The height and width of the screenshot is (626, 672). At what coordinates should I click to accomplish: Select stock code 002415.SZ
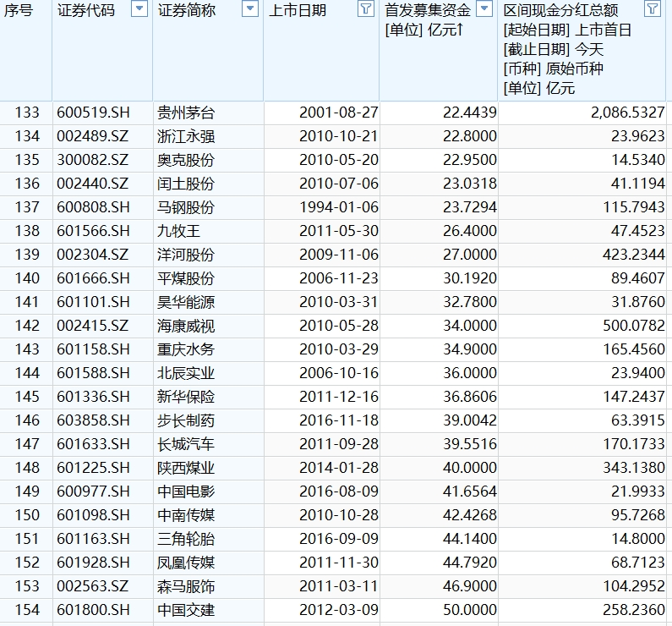(x=92, y=326)
